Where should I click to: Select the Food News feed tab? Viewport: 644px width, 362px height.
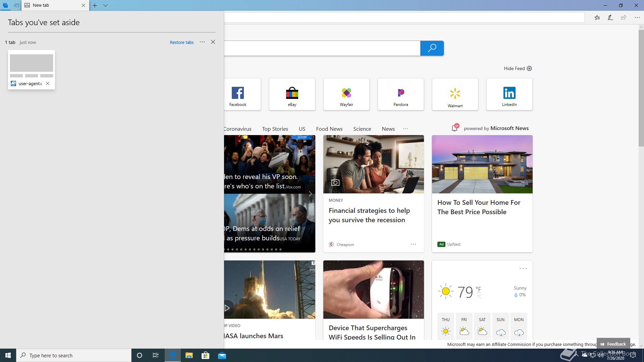[329, 129]
